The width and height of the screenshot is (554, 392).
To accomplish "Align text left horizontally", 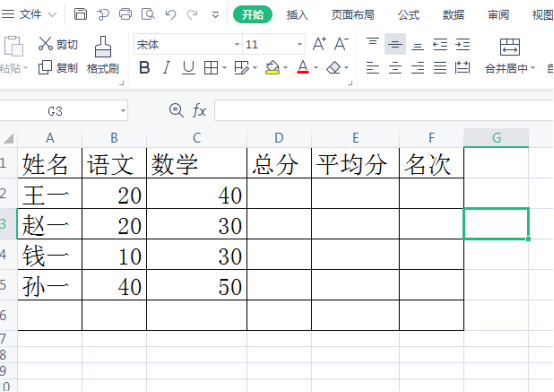I will point(372,68).
